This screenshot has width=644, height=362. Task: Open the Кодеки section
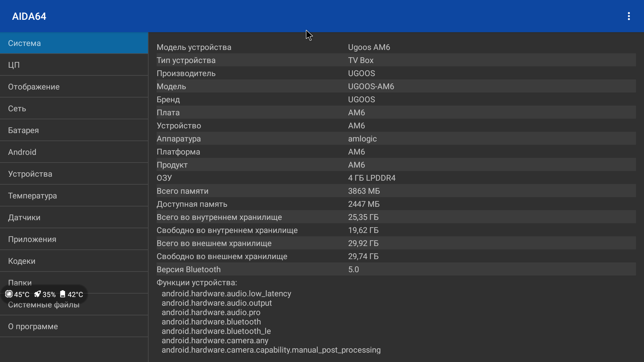(x=74, y=261)
